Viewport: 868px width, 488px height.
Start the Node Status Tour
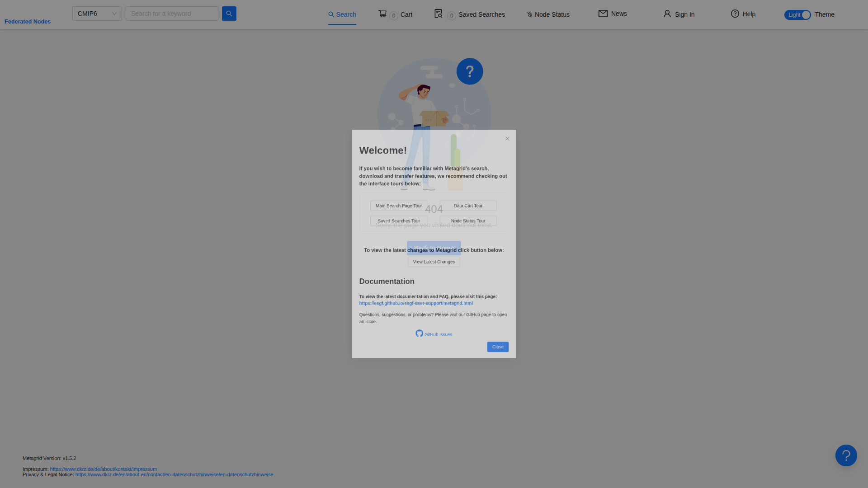tap(468, 221)
